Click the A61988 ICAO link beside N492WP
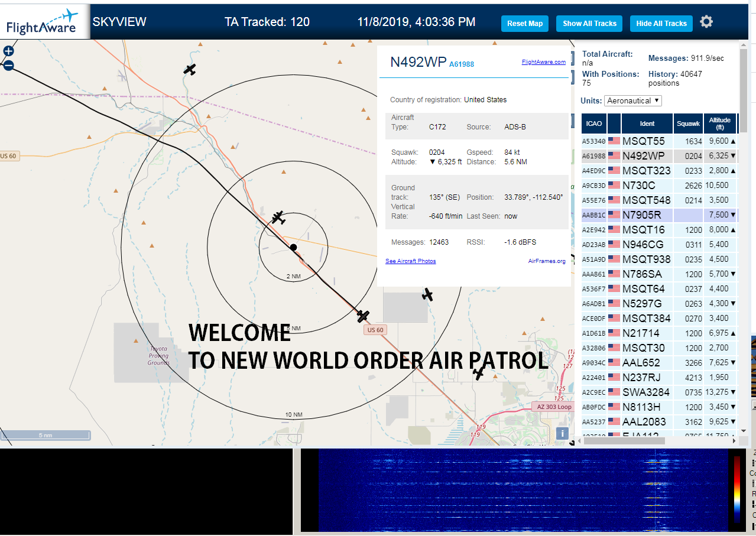Image resolution: width=756 pixels, height=536 pixels. click(x=462, y=64)
